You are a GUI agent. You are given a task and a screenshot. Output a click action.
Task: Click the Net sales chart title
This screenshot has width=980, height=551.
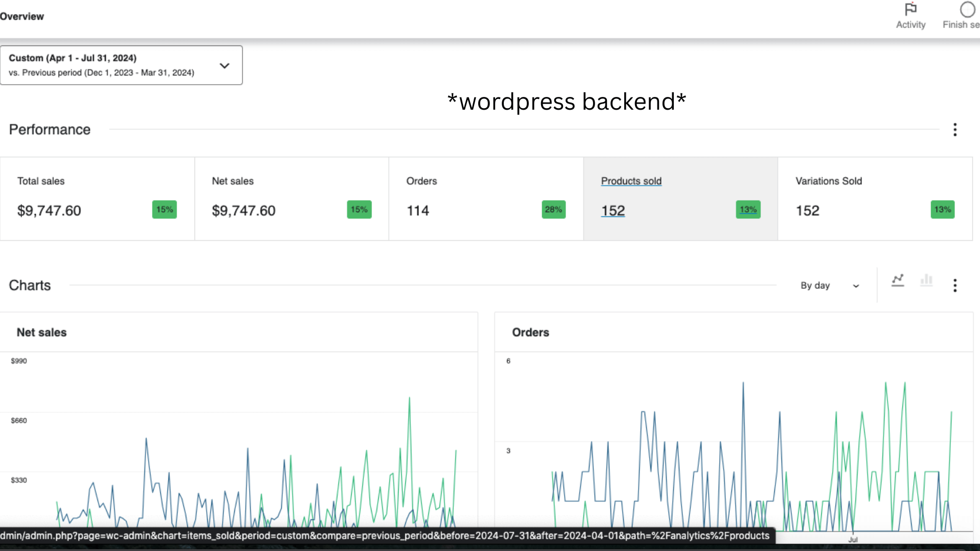tap(42, 333)
